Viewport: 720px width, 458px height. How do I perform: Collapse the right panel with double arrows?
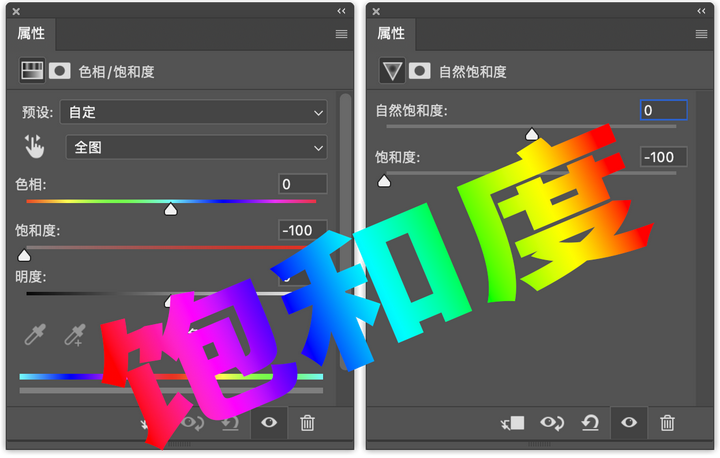pyautogui.click(x=701, y=11)
